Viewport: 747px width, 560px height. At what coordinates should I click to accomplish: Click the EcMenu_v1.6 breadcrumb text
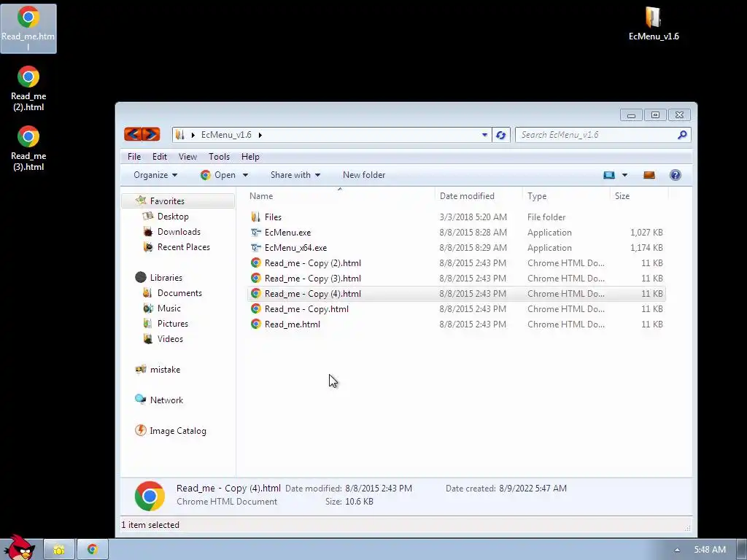pyautogui.click(x=226, y=135)
